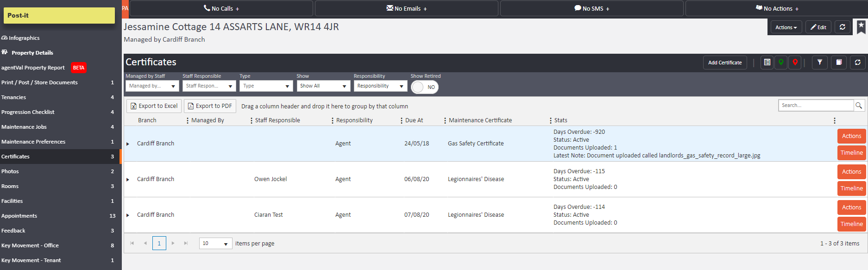
Task: Click the yellow Post-it note
Action: pos(59,15)
